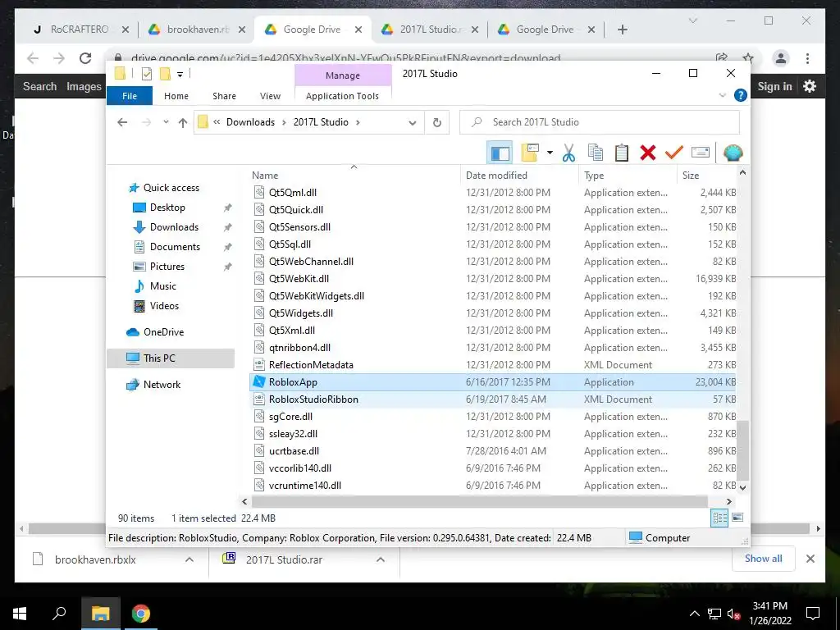The image size is (840, 630).
Task: Click 2017L Studio in the address breadcrumb
Action: click(321, 122)
